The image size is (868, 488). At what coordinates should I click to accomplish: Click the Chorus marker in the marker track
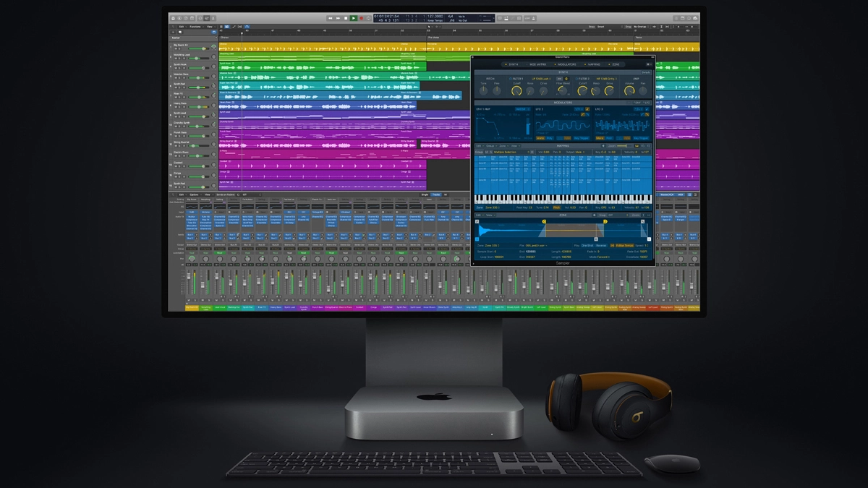224,38
